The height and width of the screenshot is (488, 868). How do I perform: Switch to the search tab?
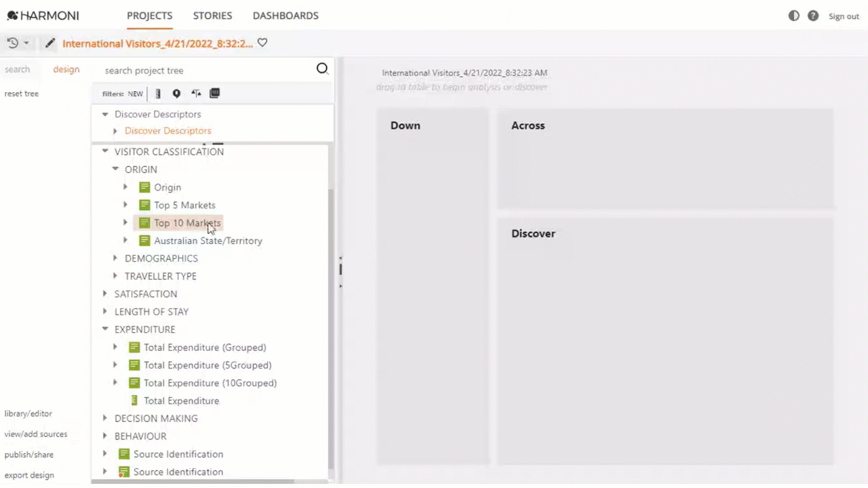tap(18, 69)
